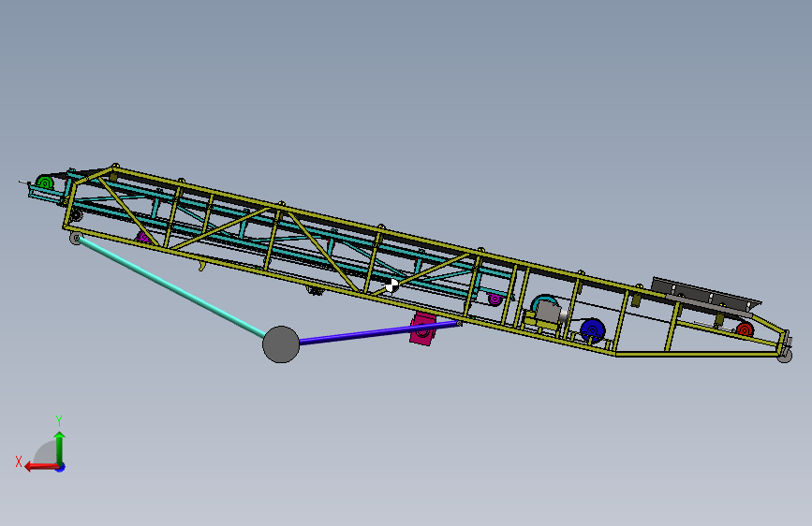Viewport: 812px width, 526px height.
Task: Select the red pulley at the conveyor tail
Action: pyautogui.click(x=745, y=329)
